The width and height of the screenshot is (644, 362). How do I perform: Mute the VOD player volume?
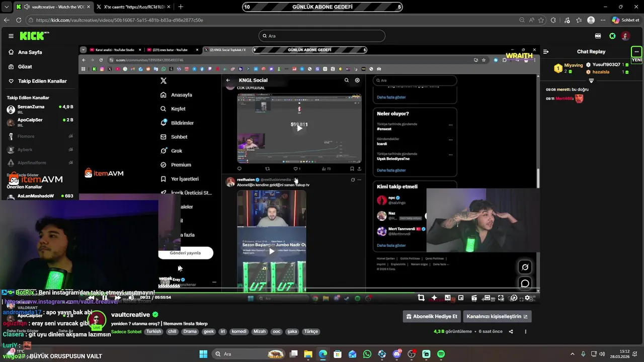tap(131, 298)
